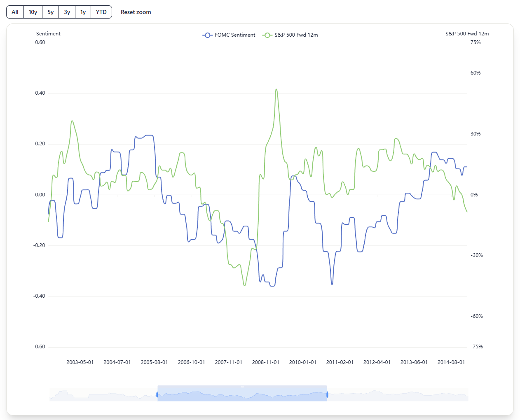Click the left handle of zoom slider
The height and width of the screenshot is (420, 520).
pyautogui.click(x=157, y=394)
